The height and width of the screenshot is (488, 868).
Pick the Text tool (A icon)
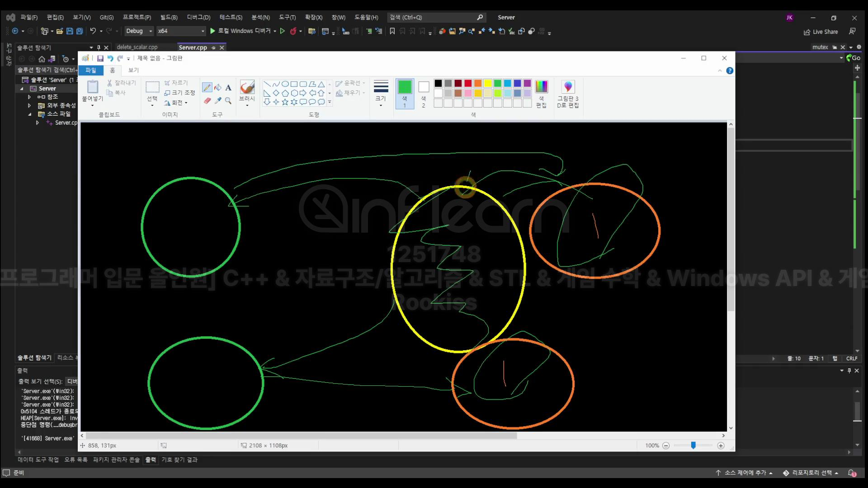(x=228, y=88)
